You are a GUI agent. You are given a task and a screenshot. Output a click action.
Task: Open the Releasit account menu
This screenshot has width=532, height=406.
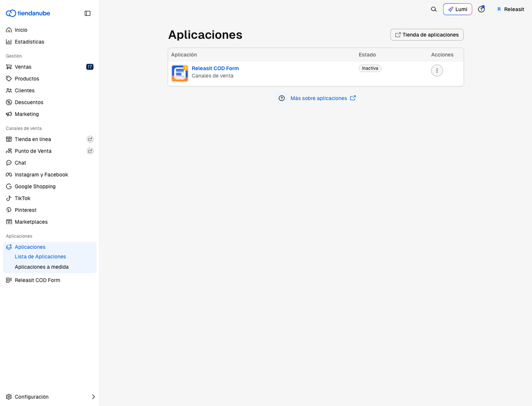click(510, 9)
